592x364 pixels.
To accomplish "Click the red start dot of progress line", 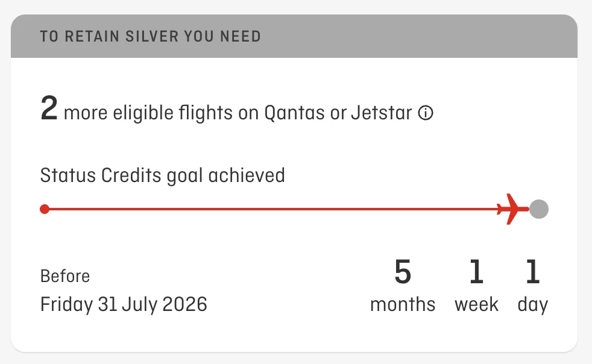I will tap(44, 209).
